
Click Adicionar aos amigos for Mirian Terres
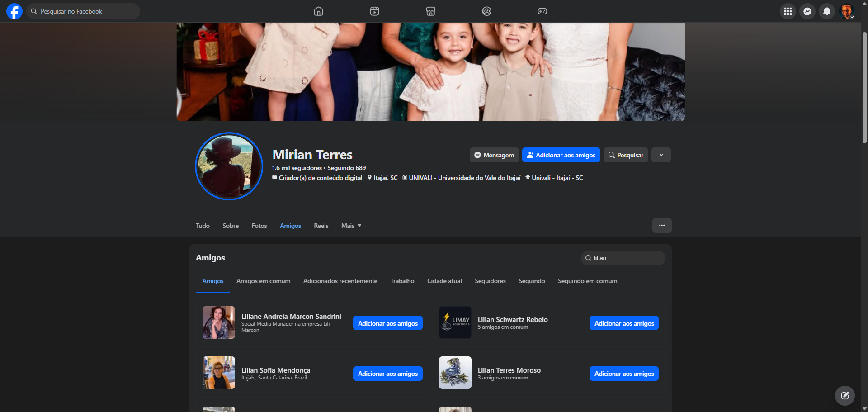click(561, 155)
